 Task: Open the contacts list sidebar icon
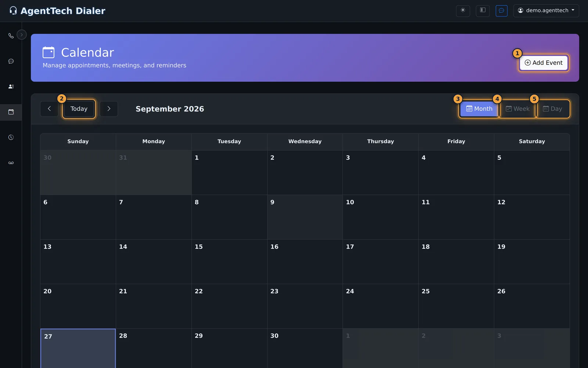click(x=11, y=86)
